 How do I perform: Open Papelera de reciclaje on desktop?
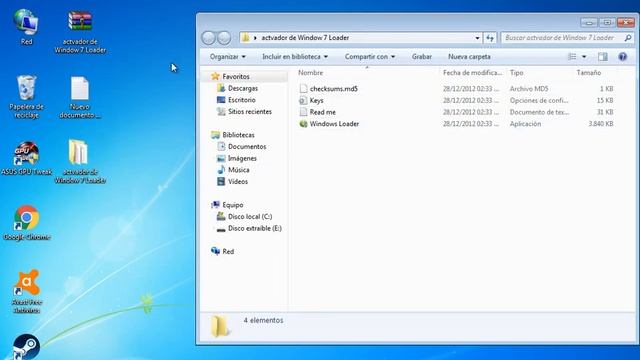[27, 97]
